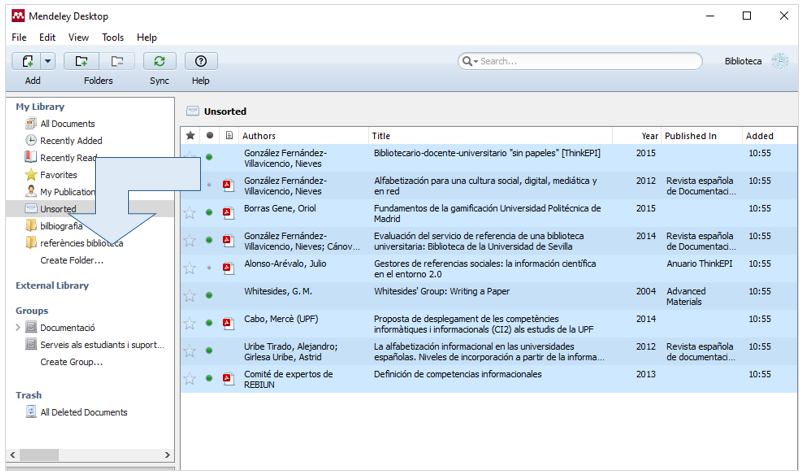
Task: Click the Create Group... link
Action: [71, 362]
